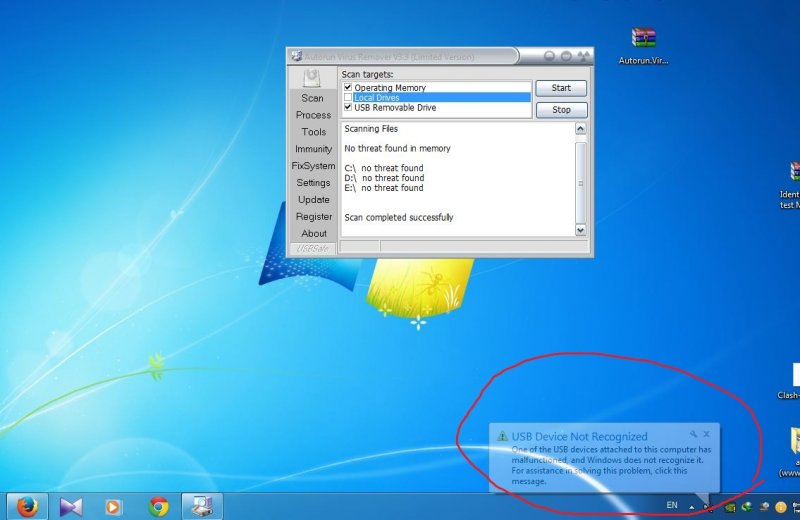Screen dimensions: 800x520
Task: Launch Firefox from the taskbar
Action: point(27,506)
